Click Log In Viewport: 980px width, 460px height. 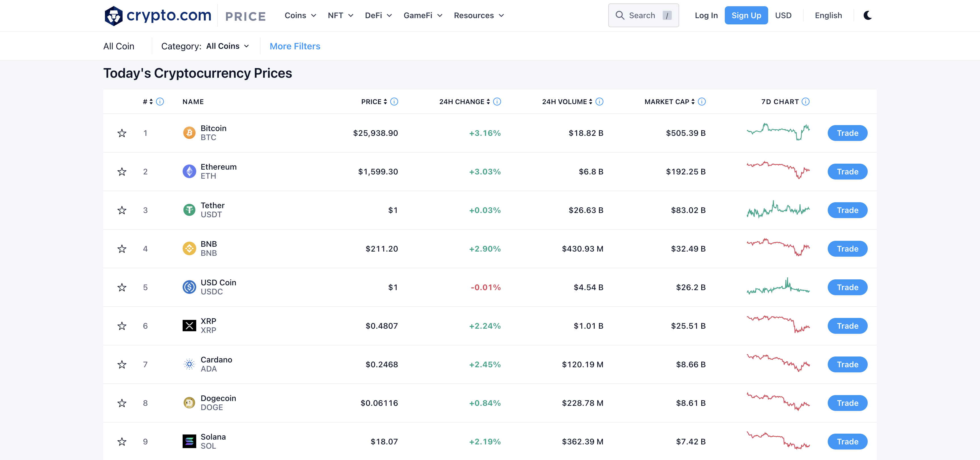coord(706,16)
